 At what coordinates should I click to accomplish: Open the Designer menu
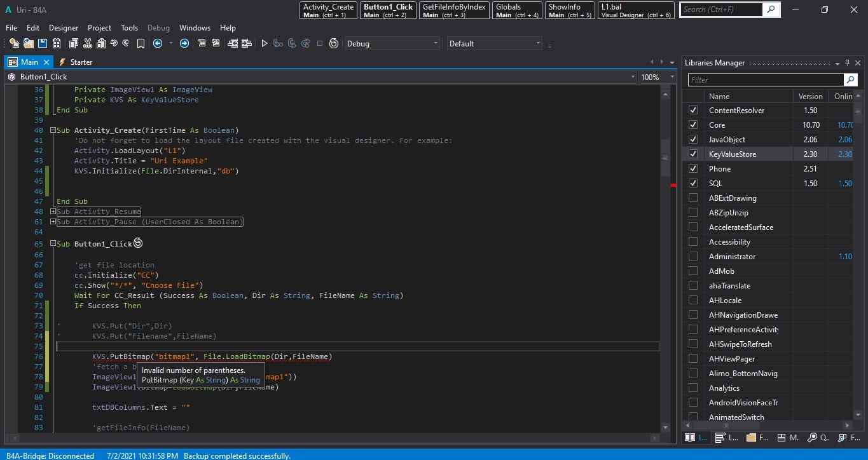tap(64, 28)
